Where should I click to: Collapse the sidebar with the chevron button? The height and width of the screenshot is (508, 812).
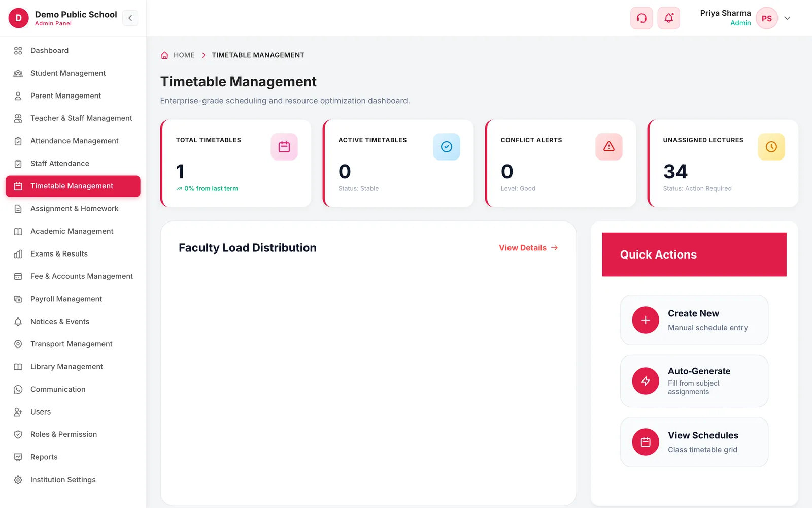point(130,18)
